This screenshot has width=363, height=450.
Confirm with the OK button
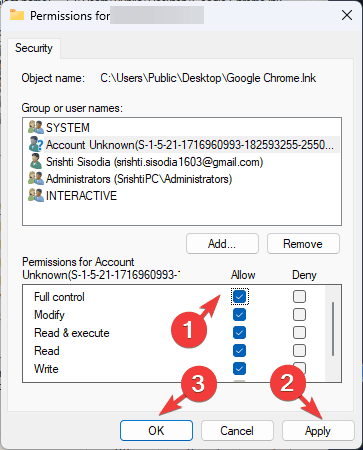(x=156, y=431)
